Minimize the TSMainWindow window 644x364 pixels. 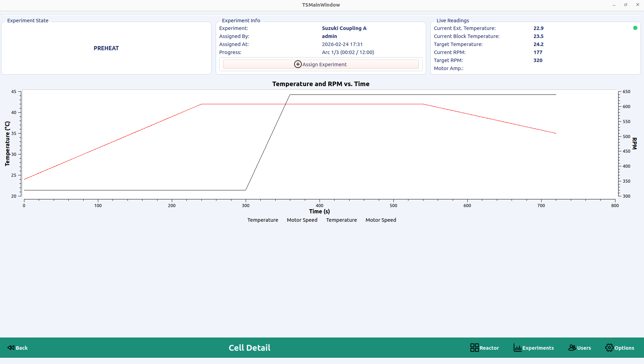(614, 5)
